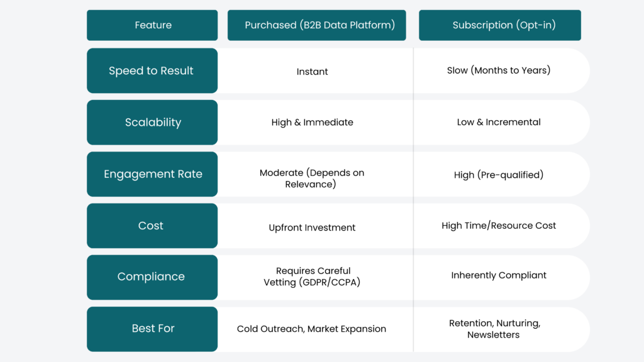The height and width of the screenshot is (362, 644).
Task: Select the Cold Outreach, Market Expansion cell
Action: 312,329
